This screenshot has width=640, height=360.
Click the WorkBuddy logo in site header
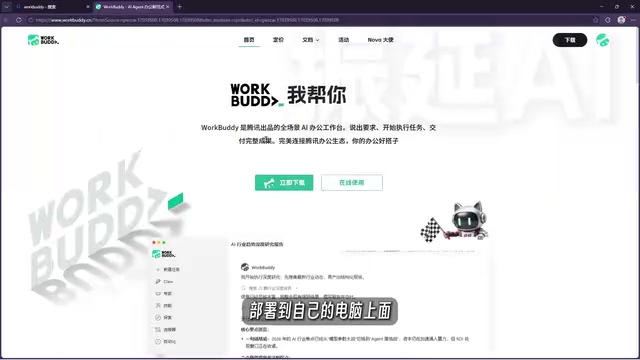pyautogui.click(x=43, y=40)
